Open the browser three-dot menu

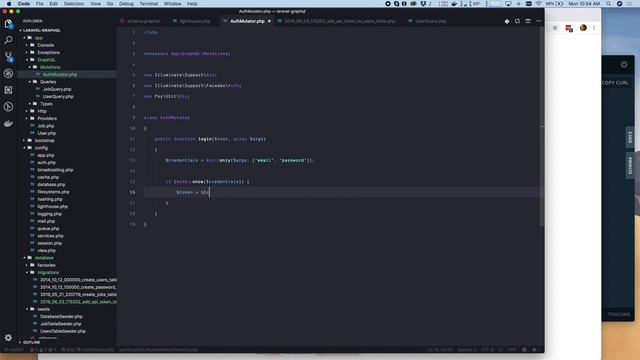(x=594, y=28)
